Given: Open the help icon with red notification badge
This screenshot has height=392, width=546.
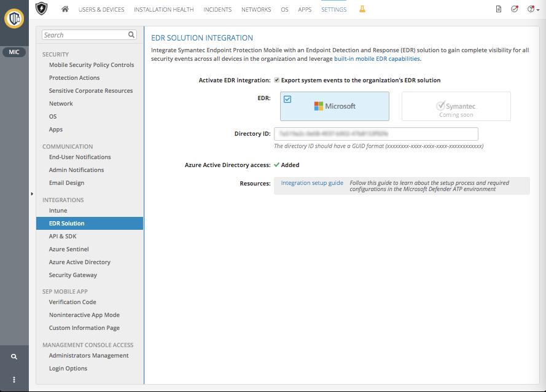Looking at the screenshot, I should pos(530,9).
